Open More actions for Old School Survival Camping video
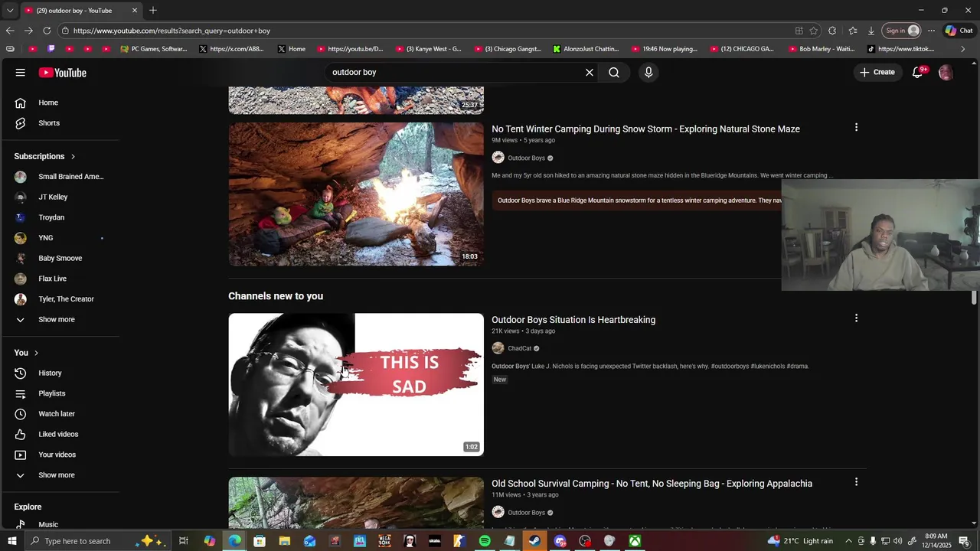 point(856,482)
